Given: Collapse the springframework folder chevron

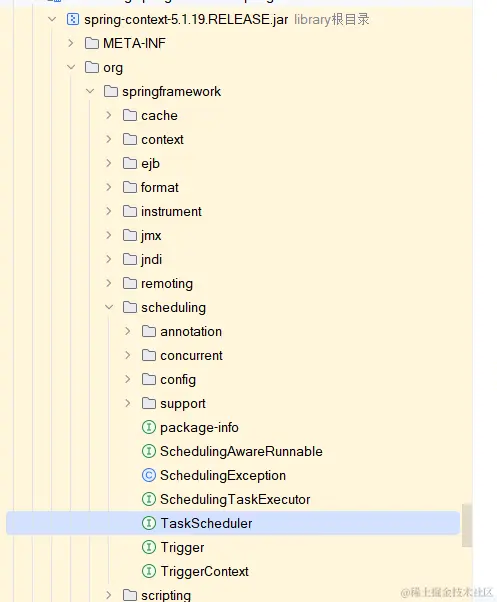Looking at the screenshot, I should coord(90,91).
